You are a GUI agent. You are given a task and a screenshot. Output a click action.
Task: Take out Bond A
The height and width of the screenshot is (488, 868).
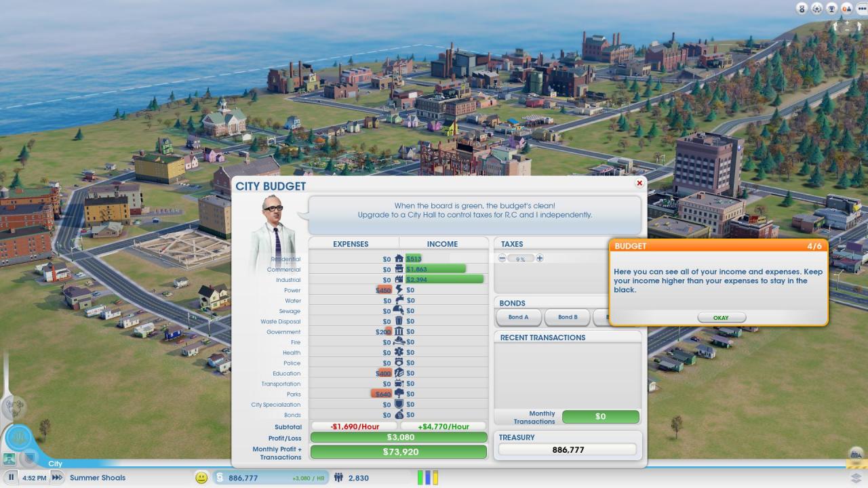[519, 317]
